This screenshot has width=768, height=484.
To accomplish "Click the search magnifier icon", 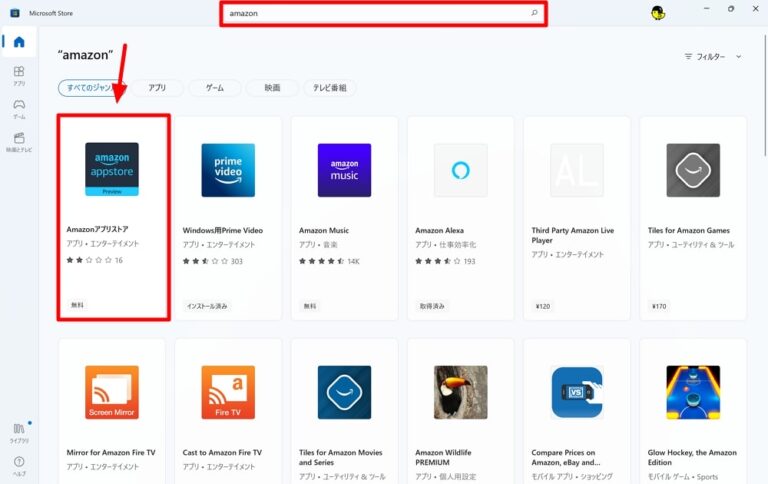I will (x=534, y=13).
